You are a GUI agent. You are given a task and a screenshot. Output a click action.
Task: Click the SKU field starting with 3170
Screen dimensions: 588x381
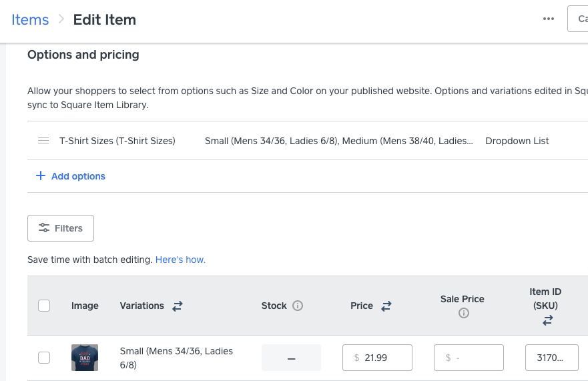pos(553,358)
